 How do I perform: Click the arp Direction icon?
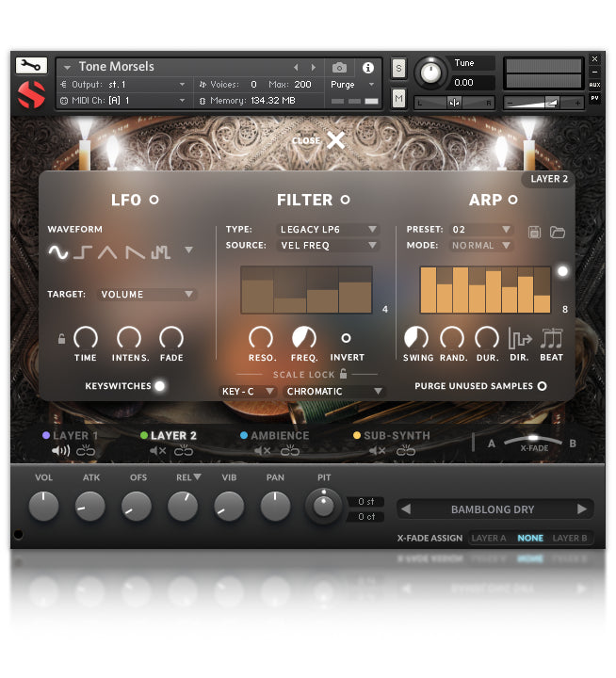(519, 339)
